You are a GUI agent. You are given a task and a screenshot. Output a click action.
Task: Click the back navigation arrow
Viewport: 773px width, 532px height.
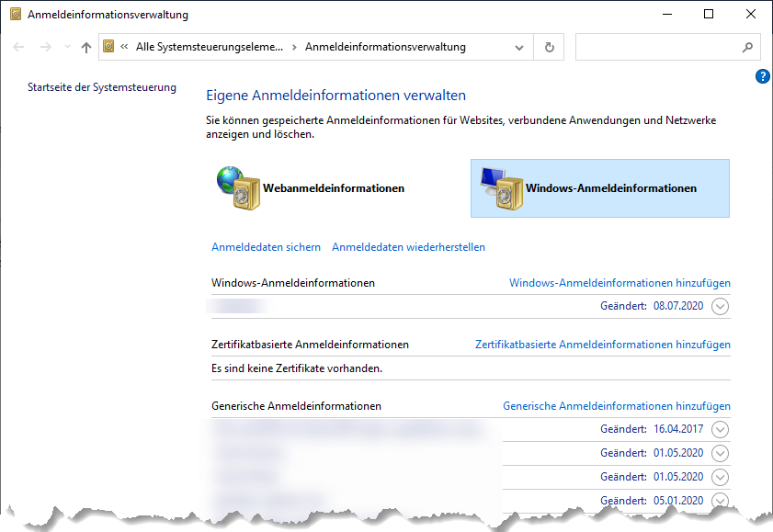click(18, 47)
